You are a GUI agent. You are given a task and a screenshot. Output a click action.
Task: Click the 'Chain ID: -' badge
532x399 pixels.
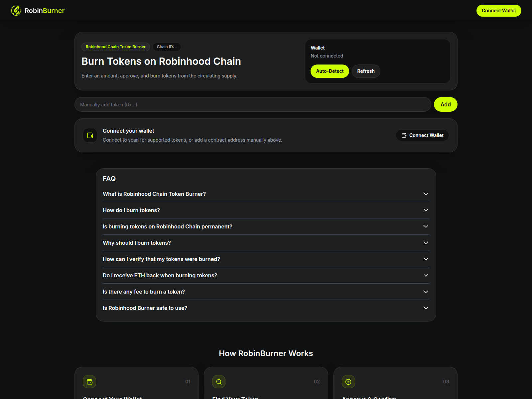pyautogui.click(x=167, y=47)
